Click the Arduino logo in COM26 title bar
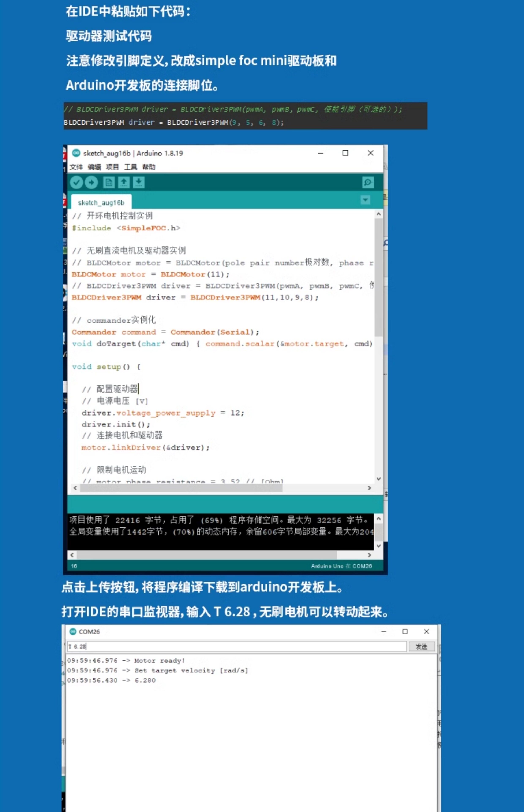The height and width of the screenshot is (812, 524). [73, 632]
